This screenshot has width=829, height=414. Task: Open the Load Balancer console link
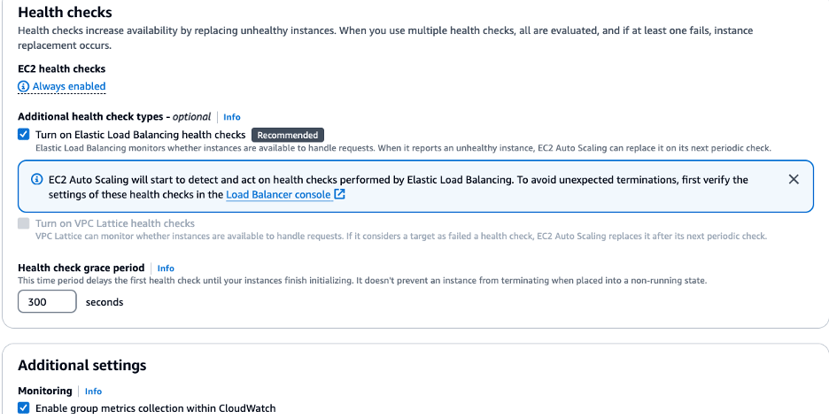[x=279, y=195]
